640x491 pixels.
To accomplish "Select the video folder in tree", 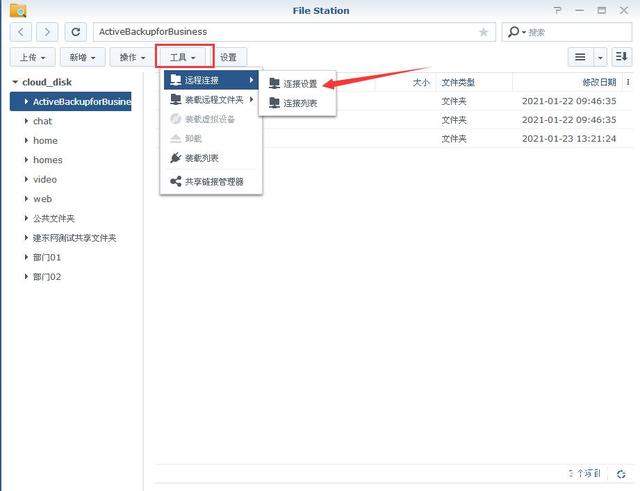I will pyautogui.click(x=45, y=180).
